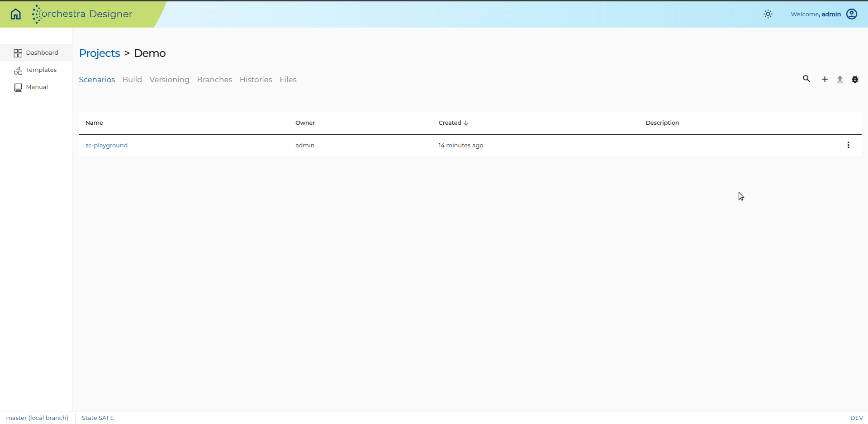Open three-dot menu for sc-playground row
The image size is (868, 424).
tap(848, 145)
